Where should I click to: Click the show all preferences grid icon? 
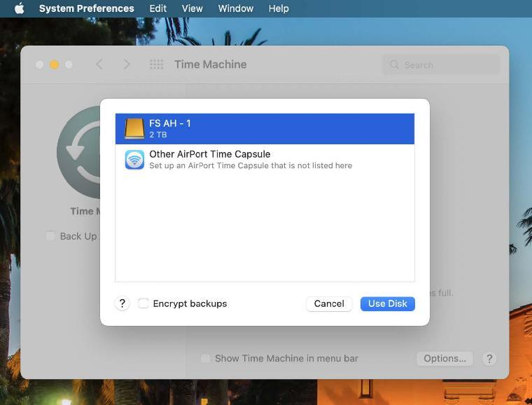coord(156,64)
